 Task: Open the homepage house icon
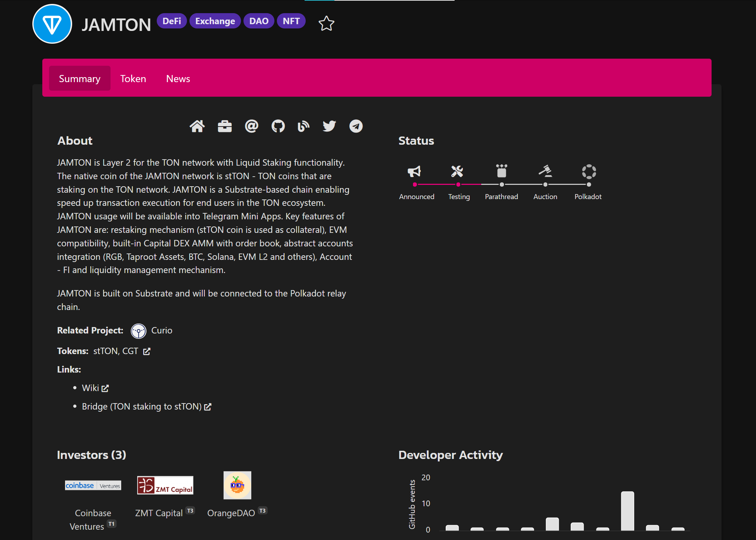[x=197, y=126]
